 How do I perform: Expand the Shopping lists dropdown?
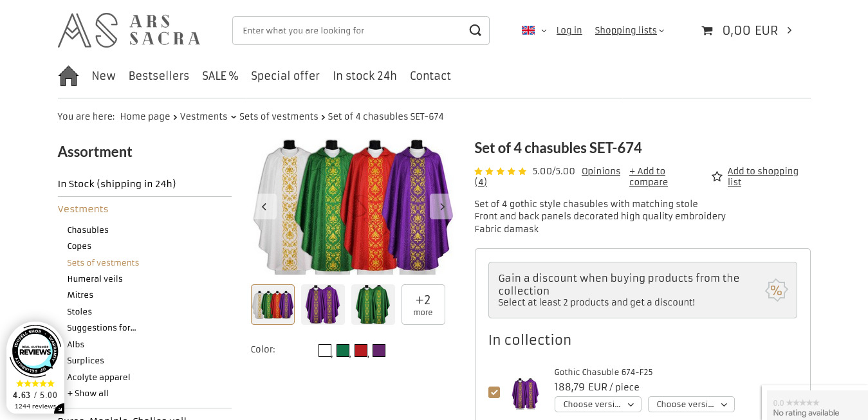(x=629, y=30)
